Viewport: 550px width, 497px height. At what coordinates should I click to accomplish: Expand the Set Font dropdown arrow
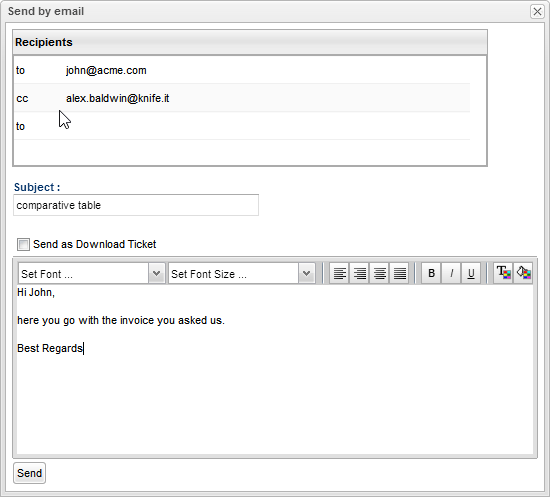pyautogui.click(x=156, y=273)
